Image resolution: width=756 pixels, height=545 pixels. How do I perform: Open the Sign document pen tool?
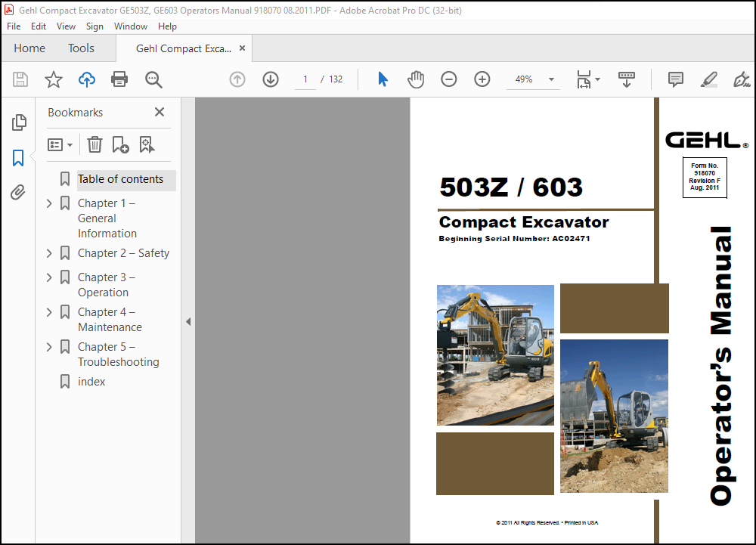tap(742, 79)
